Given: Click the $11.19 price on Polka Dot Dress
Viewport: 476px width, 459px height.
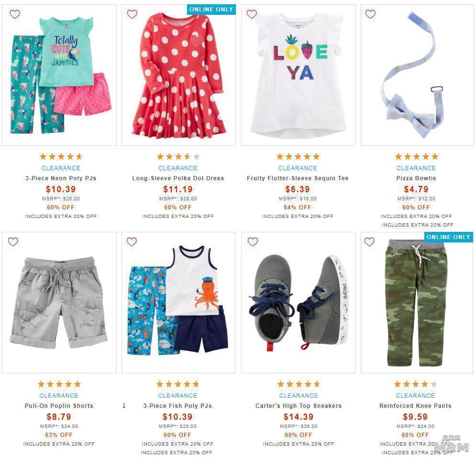Looking at the screenshot, I should point(178,189).
